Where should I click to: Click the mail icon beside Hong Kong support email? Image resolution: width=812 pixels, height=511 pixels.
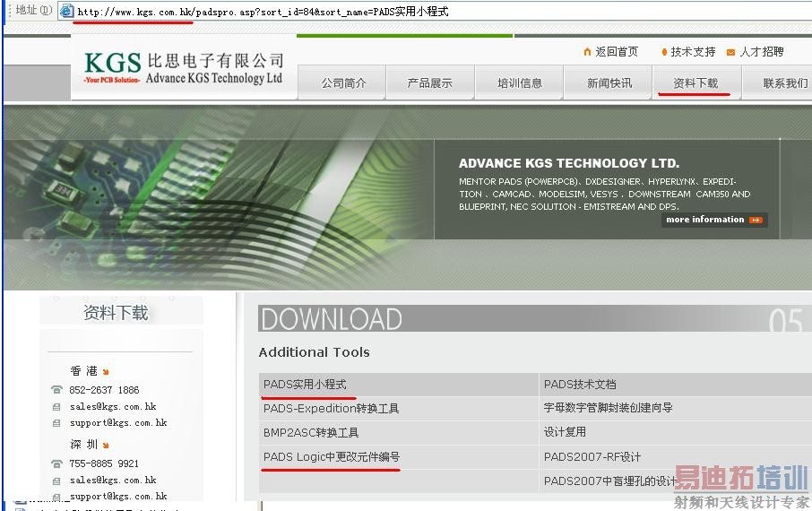56,423
